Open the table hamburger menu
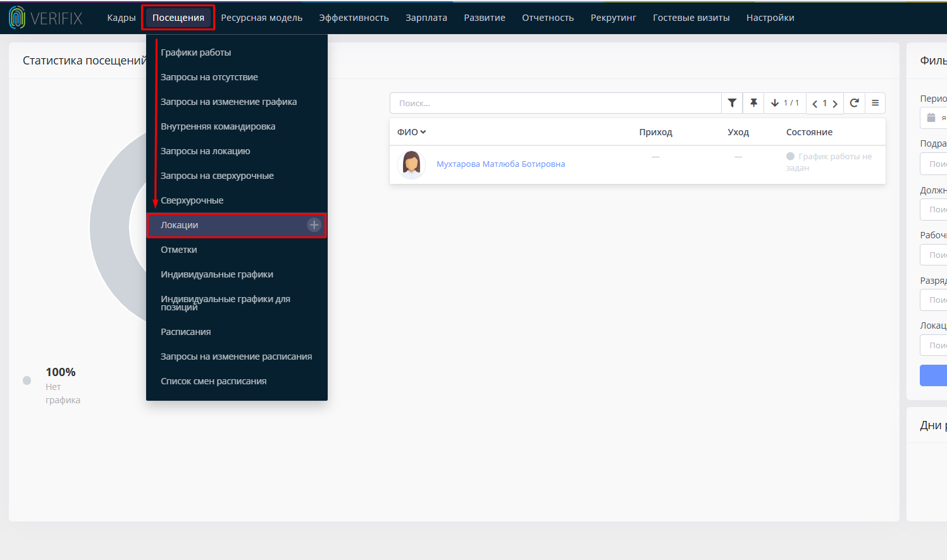 pyautogui.click(x=875, y=103)
